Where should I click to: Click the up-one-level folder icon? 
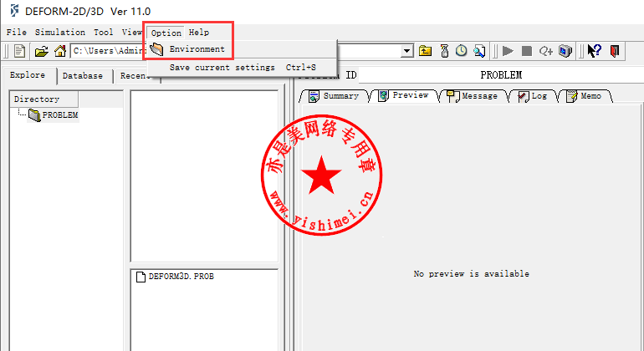click(426, 51)
